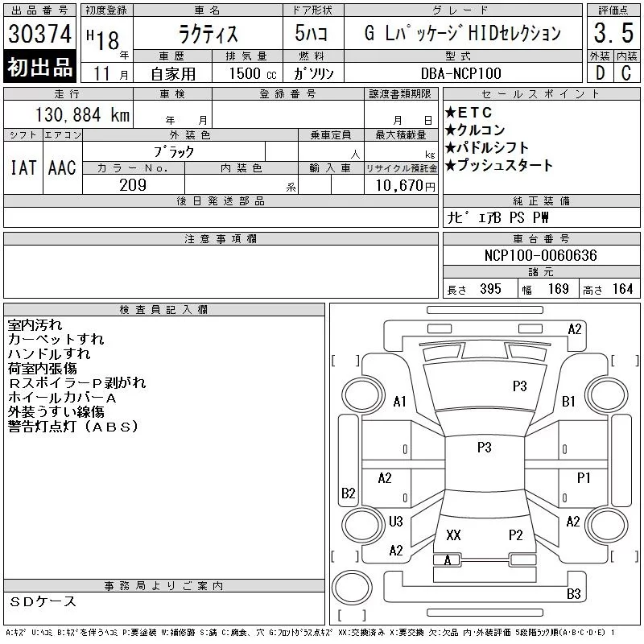Click the 130,884 km mileage field
The width and height of the screenshot is (644, 644).
[81, 115]
